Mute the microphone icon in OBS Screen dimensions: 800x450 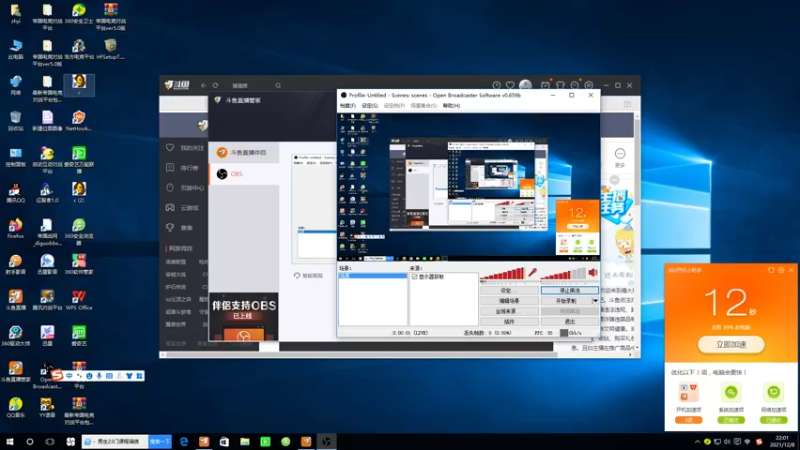tap(533, 273)
